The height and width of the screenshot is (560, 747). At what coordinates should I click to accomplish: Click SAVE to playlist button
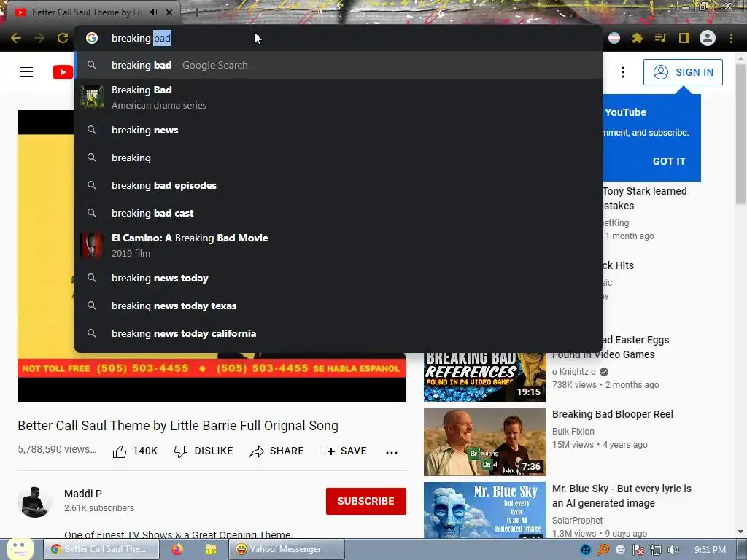tap(343, 451)
